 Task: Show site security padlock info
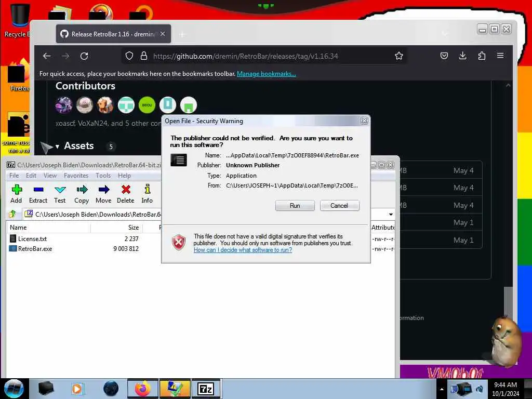[144, 56]
